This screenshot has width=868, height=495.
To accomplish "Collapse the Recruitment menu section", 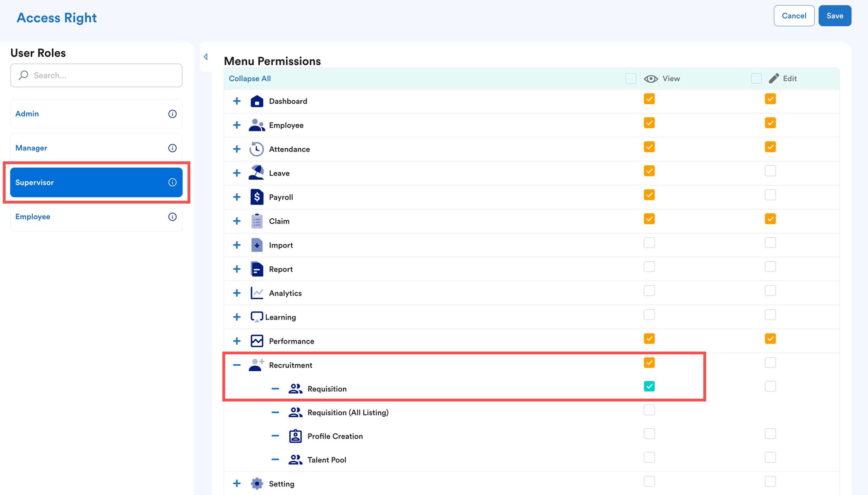I will click(237, 365).
